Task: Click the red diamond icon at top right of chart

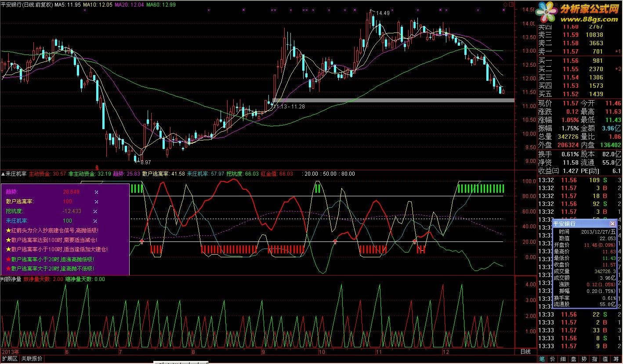Action: point(506,4)
